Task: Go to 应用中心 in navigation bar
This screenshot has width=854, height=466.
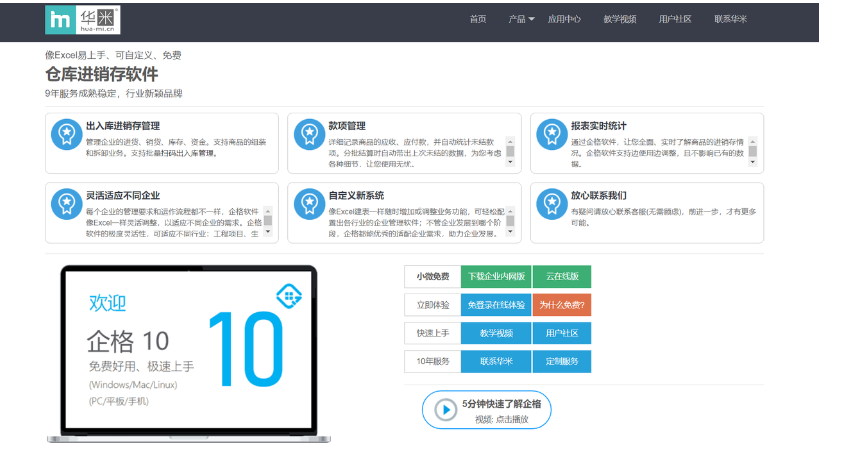Action: coord(564,19)
